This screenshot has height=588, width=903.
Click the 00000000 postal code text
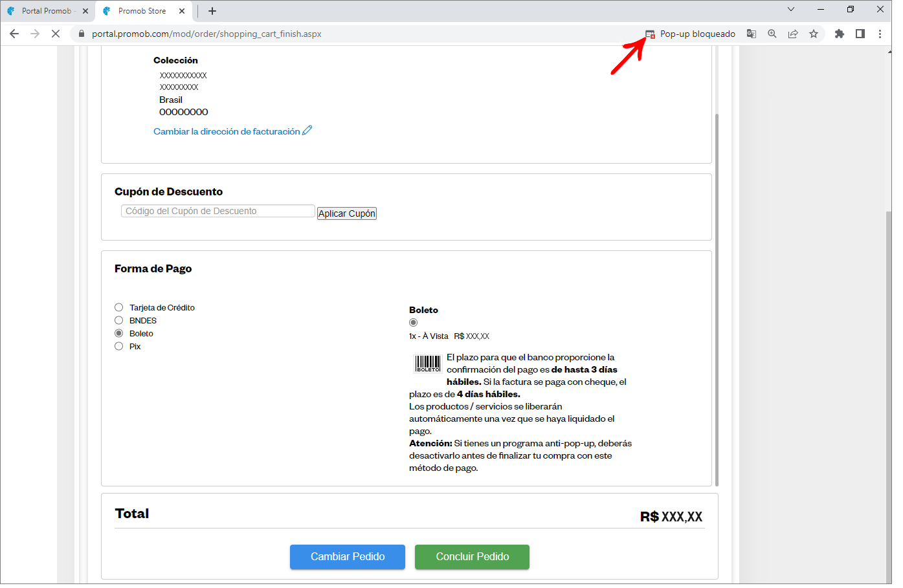(184, 112)
